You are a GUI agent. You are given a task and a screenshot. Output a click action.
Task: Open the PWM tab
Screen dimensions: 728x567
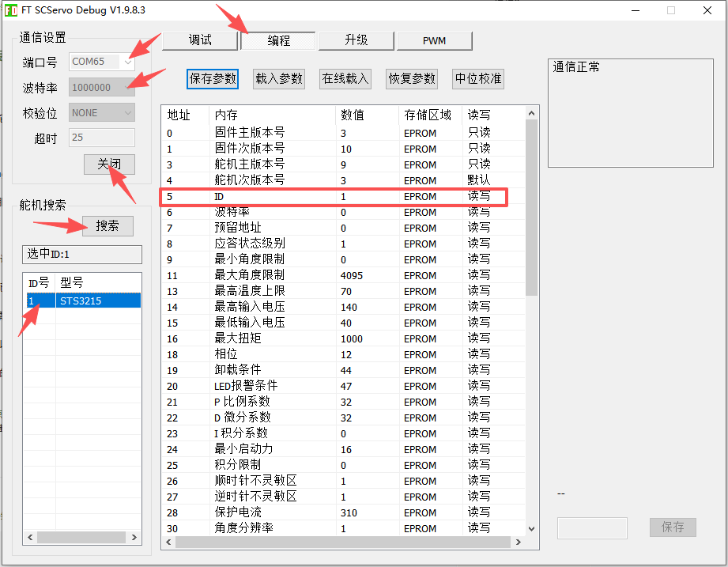434,40
